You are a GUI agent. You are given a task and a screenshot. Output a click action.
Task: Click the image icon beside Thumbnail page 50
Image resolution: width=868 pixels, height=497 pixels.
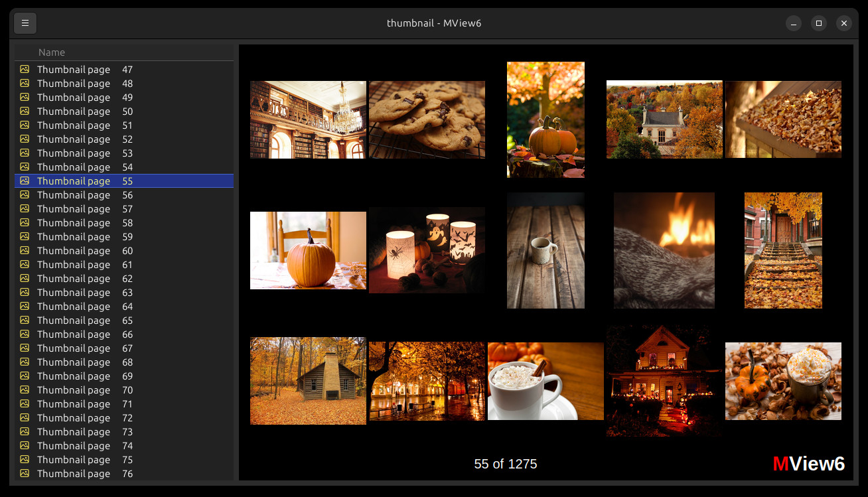[x=25, y=111]
